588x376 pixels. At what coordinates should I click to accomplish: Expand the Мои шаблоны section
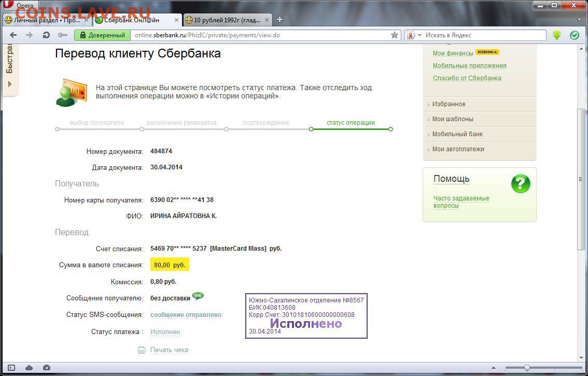click(453, 119)
